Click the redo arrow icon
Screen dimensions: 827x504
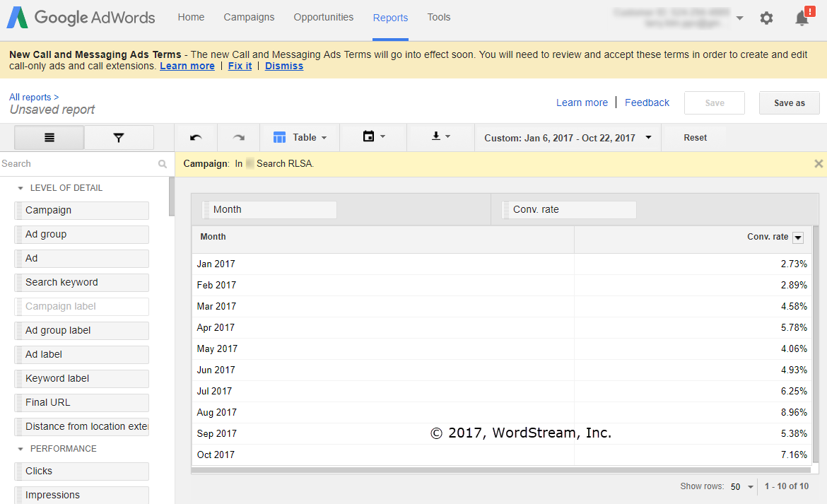click(x=238, y=137)
